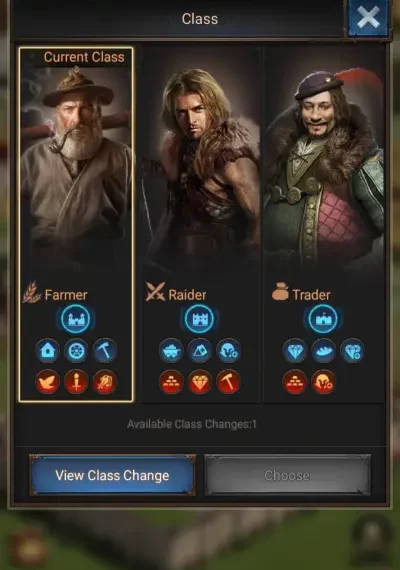Viewport: 400px width, 570px height.
Task: Tap the blue pickaxe icon under Farmer
Action: (x=105, y=350)
